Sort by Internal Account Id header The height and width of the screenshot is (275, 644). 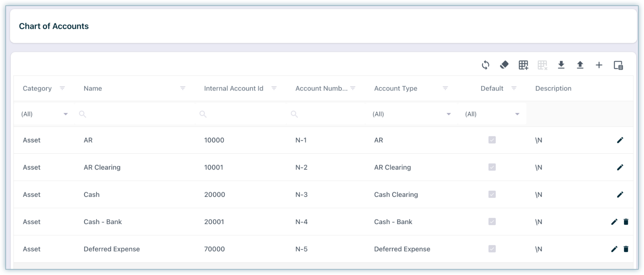[x=234, y=89]
